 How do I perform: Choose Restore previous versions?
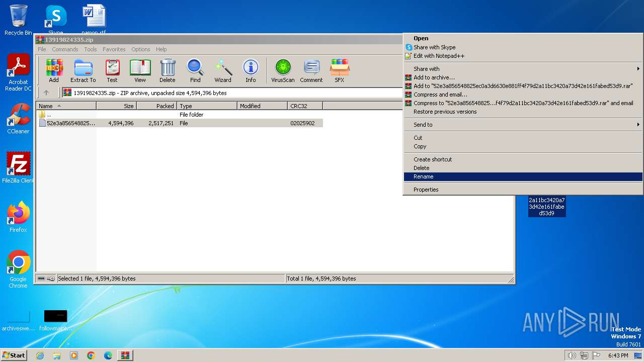coord(523,112)
